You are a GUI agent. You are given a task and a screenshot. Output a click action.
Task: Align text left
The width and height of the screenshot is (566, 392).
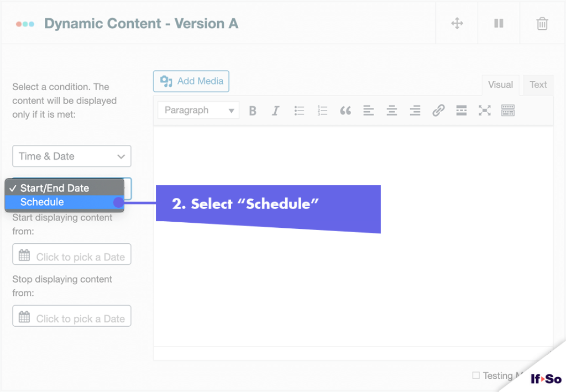pos(369,111)
